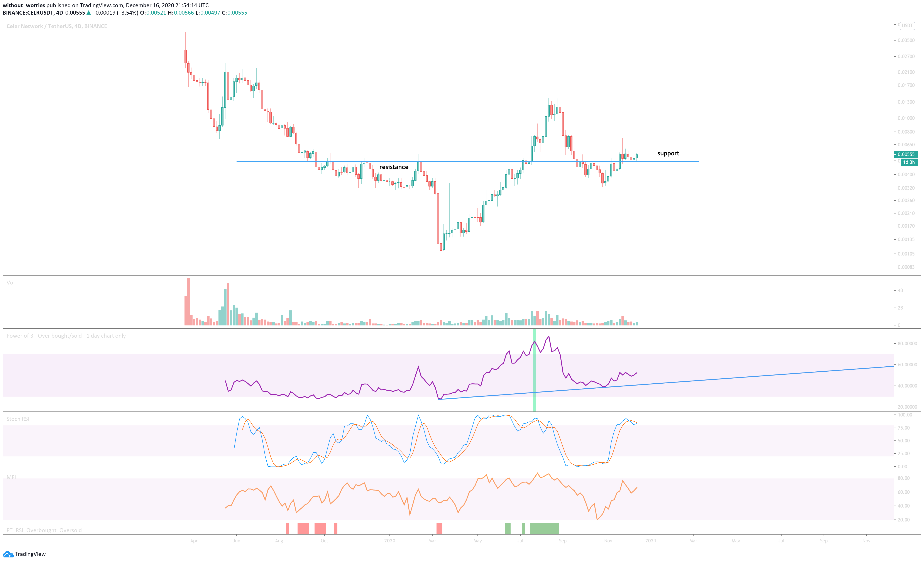Click the 2020 time axis label

390,541
